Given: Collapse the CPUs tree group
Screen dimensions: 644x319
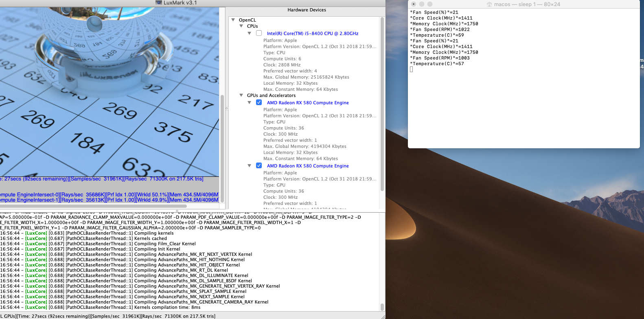Looking at the screenshot, I should point(241,26).
